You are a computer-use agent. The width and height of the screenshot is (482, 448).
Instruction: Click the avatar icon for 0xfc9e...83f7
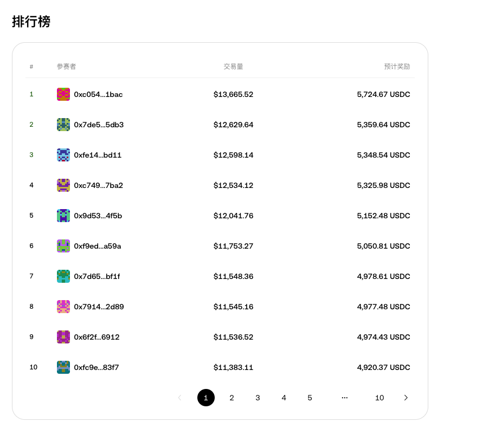tap(63, 367)
